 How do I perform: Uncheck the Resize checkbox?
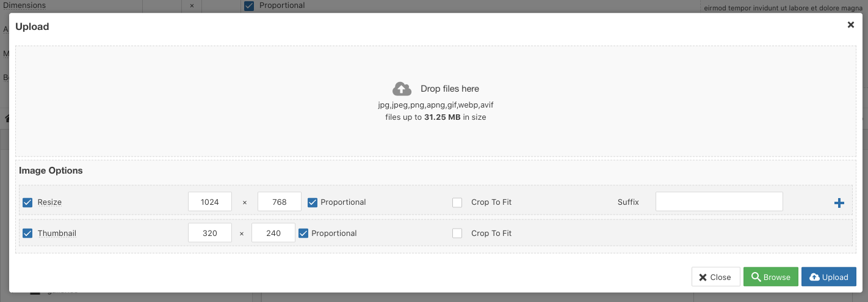pyautogui.click(x=27, y=202)
